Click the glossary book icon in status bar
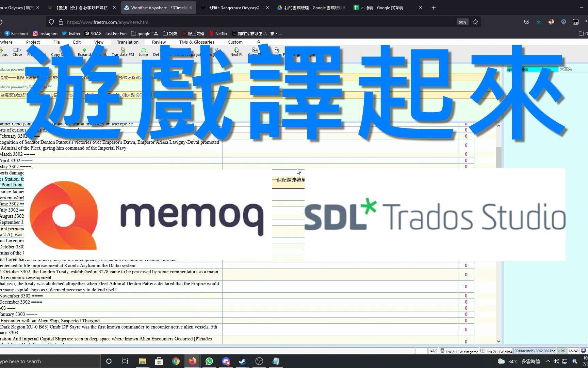The image size is (588, 368). pyautogui.click(x=483, y=351)
